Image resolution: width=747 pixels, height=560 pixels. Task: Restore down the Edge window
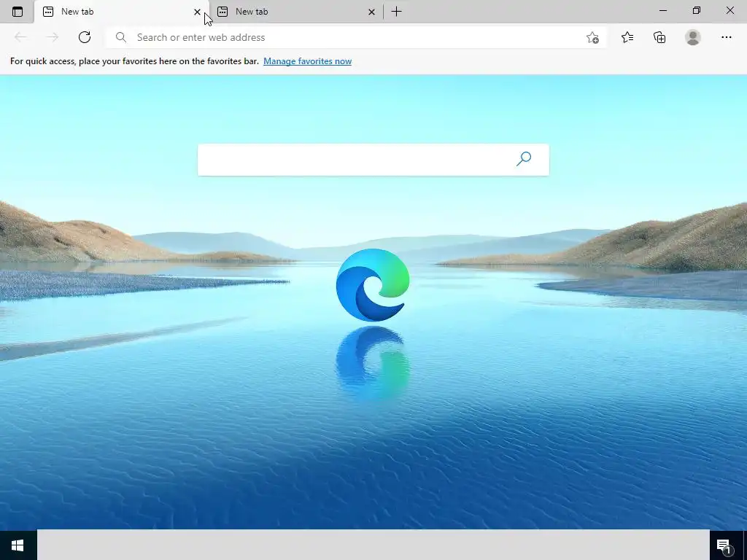(697, 10)
